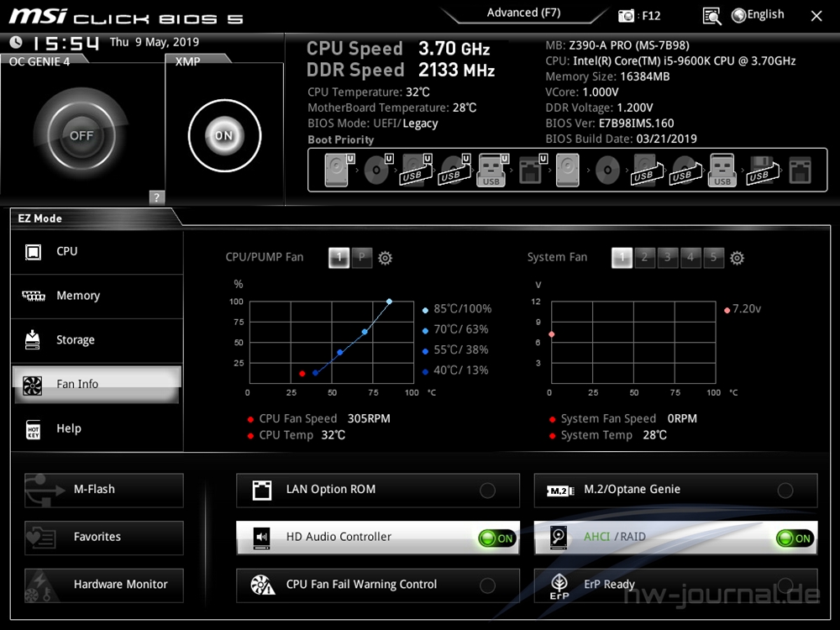Open the Memory section
Image resolution: width=840 pixels, height=630 pixels.
coord(97,297)
